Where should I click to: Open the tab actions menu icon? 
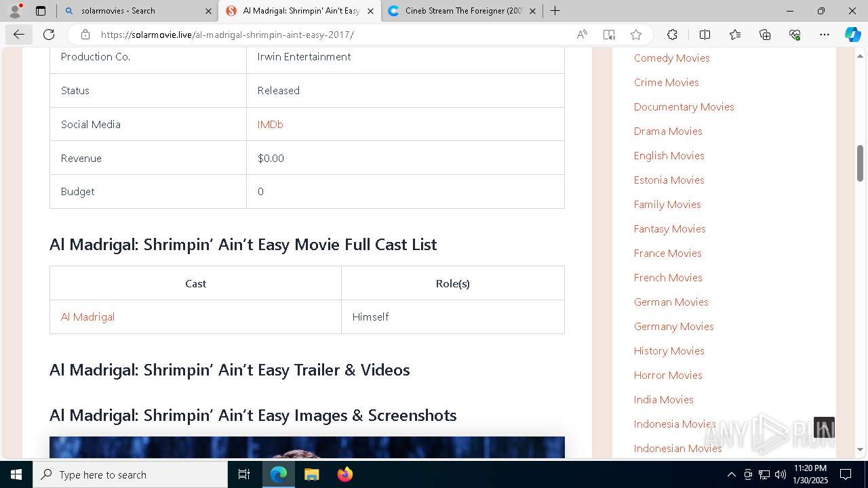(41, 11)
